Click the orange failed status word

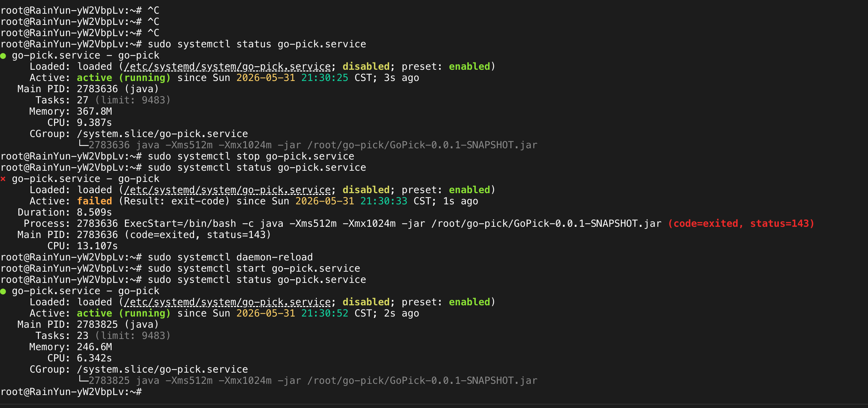(94, 201)
